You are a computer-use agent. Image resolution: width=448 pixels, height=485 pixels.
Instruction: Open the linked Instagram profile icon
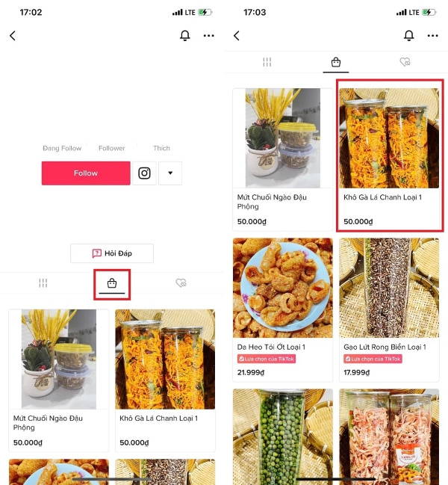point(145,173)
